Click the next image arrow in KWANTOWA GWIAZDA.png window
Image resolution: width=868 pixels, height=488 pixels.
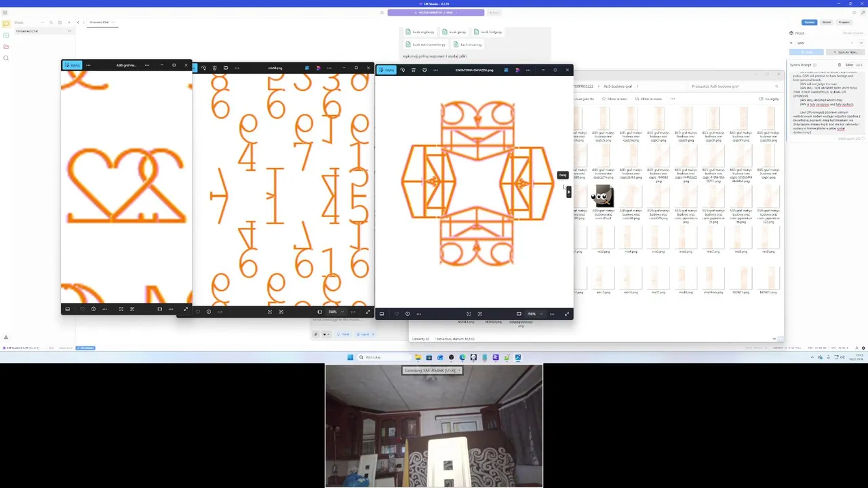click(568, 192)
